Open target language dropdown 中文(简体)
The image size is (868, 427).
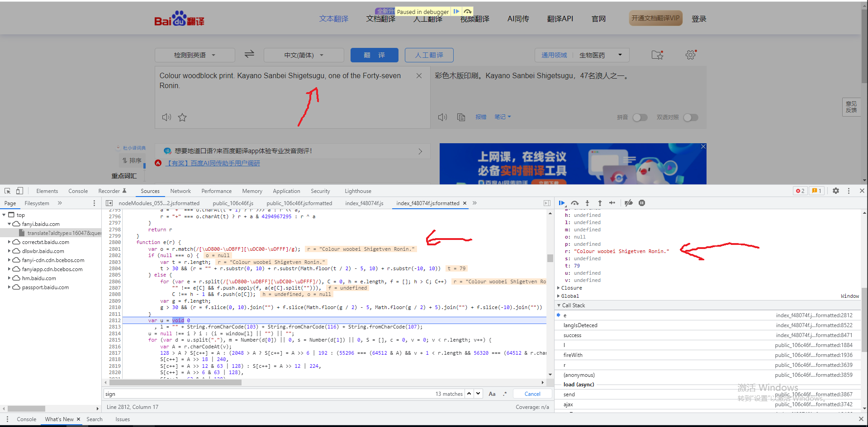pyautogui.click(x=304, y=55)
